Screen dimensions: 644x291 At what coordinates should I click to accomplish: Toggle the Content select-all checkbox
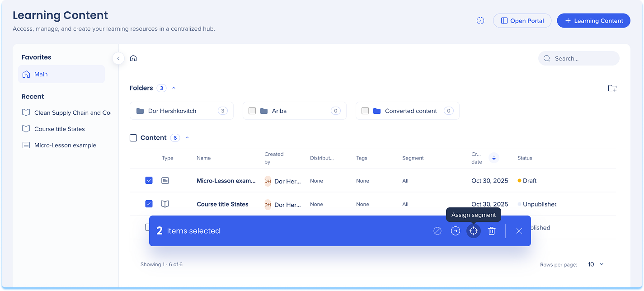(x=133, y=138)
